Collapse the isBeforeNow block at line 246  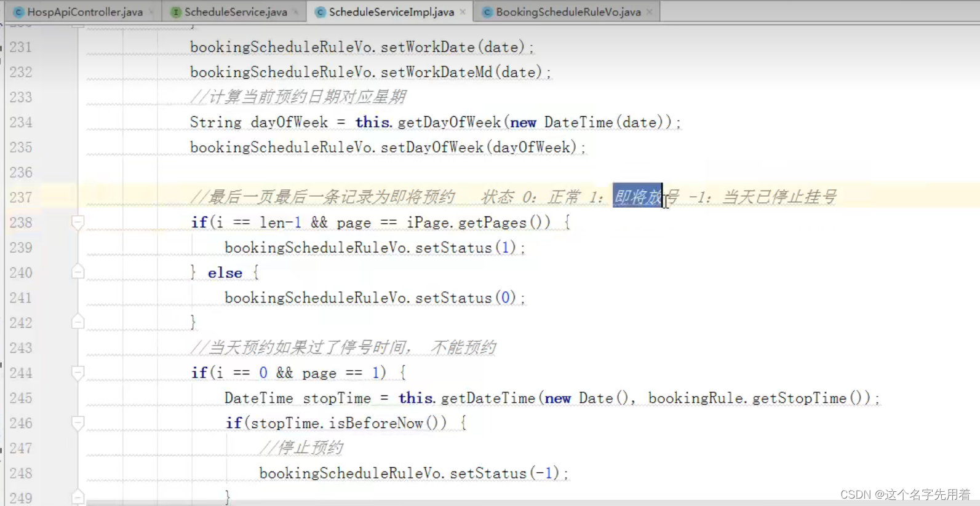(78, 422)
